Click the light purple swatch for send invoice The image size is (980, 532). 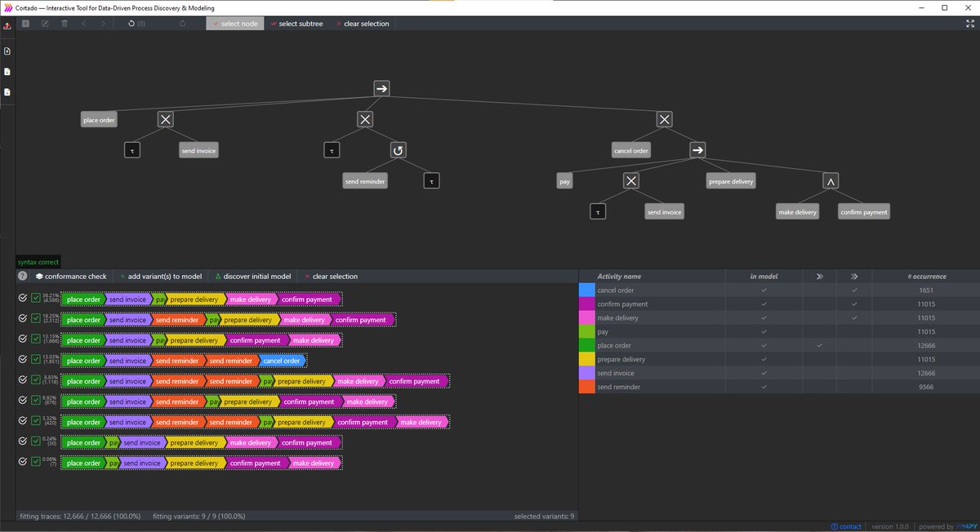[x=586, y=373]
